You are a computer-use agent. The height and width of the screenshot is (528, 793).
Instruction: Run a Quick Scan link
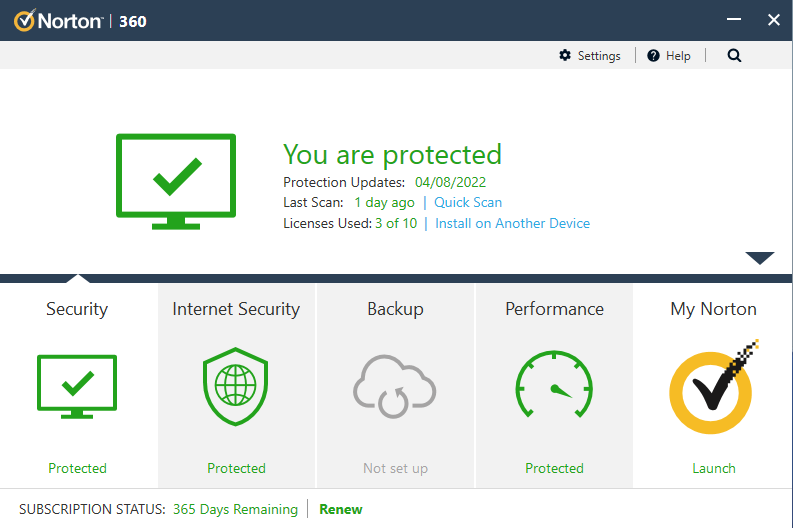coord(468,202)
